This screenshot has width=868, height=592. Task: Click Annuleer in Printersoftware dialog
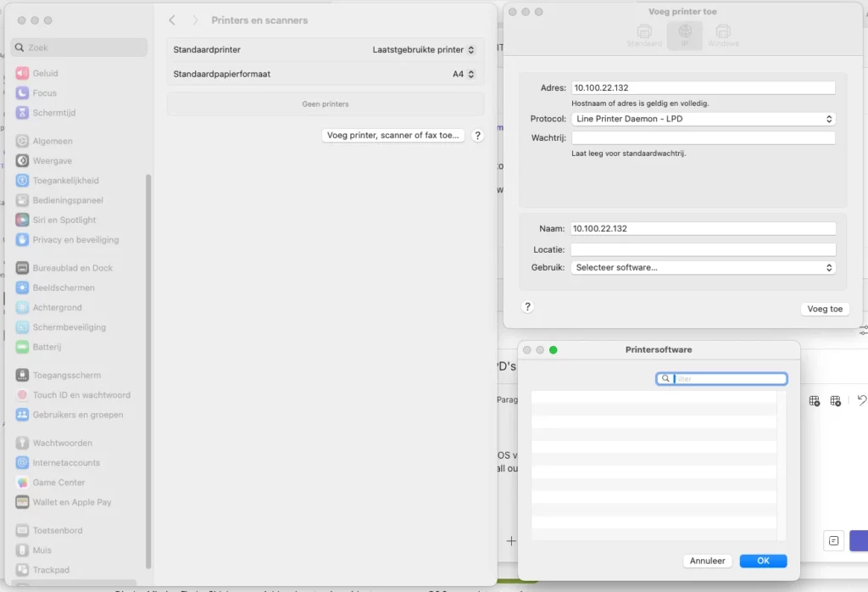(707, 561)
